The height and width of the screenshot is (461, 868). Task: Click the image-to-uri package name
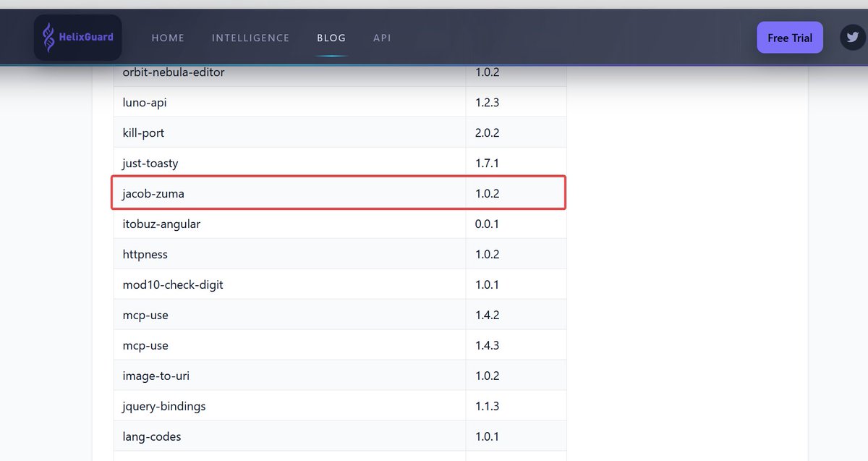click(x=156, y=376)
